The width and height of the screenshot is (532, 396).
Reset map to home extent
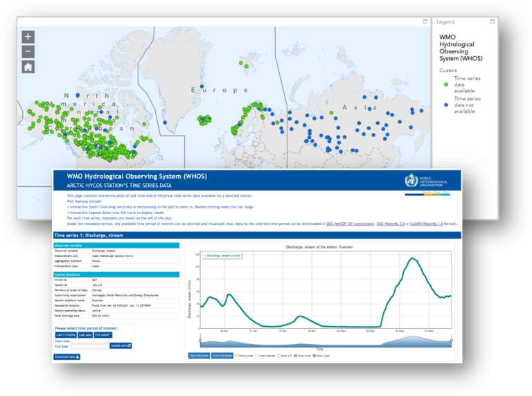[28, 67]
